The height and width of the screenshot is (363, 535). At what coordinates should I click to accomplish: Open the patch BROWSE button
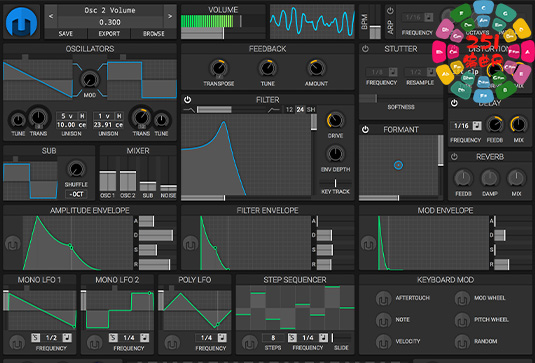click(x=154, y=33)
